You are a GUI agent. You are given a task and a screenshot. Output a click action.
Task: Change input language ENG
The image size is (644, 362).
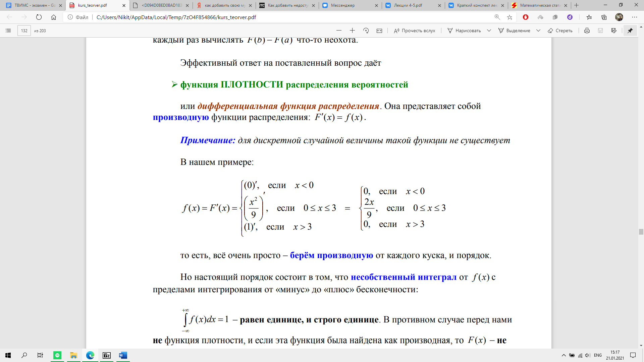598,355
